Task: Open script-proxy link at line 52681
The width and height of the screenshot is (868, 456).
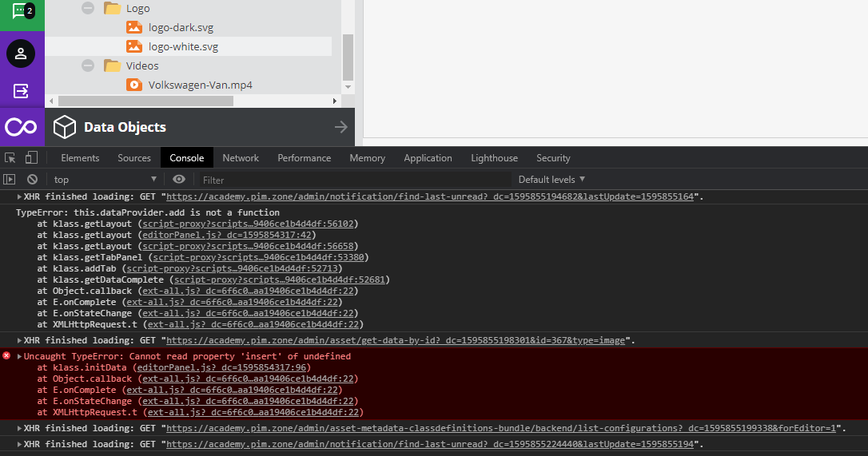Action: point(280,280)
